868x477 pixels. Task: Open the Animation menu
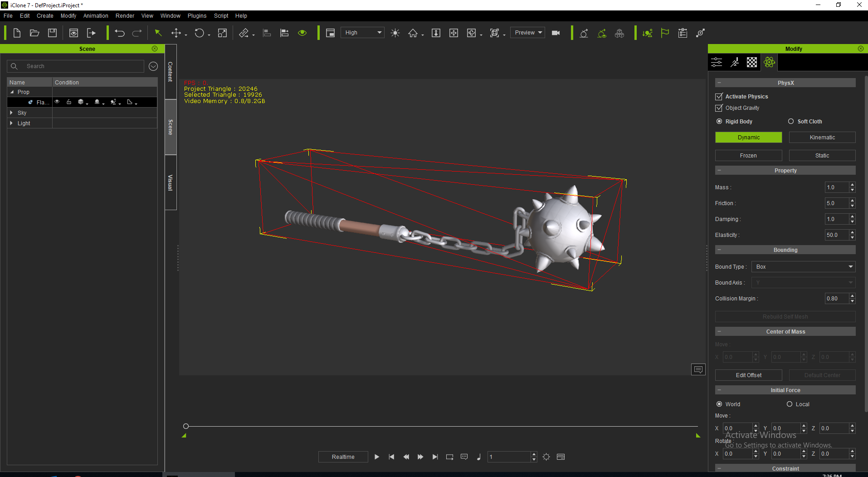[x=96, y=16]
